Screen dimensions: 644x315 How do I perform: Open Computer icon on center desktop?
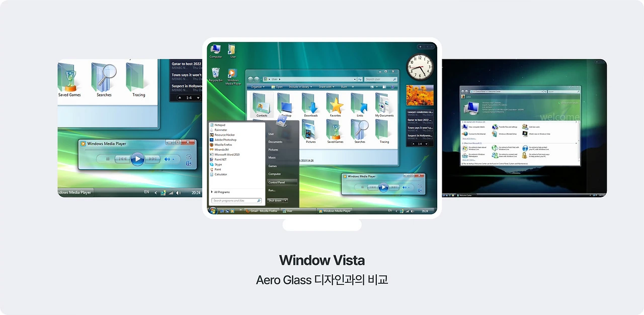[216, 51]
